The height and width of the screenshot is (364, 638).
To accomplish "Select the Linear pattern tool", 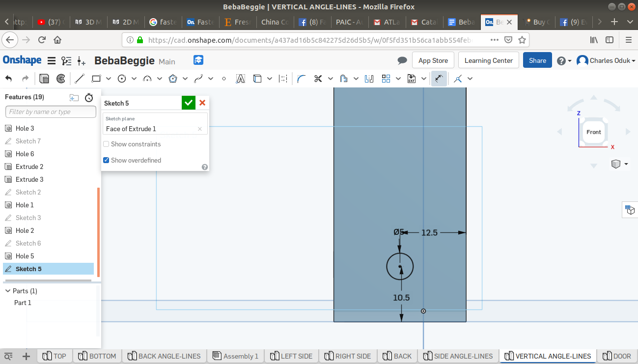I will 386,79.
